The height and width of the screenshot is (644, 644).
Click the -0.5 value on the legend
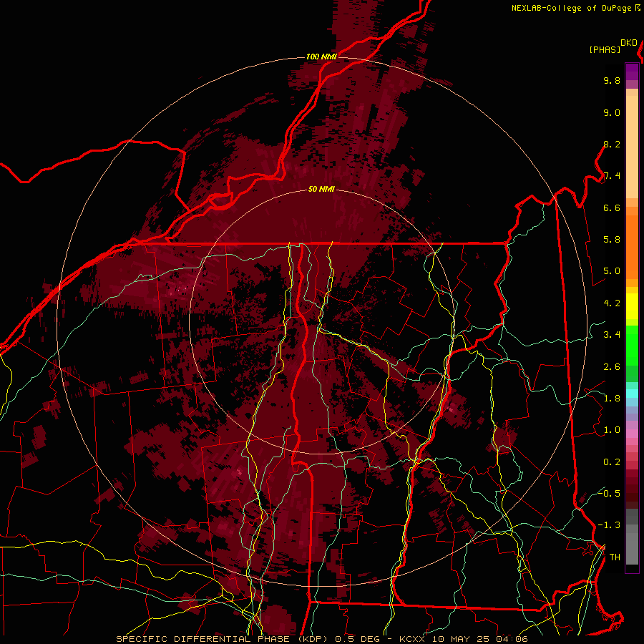tap(609, 493)
